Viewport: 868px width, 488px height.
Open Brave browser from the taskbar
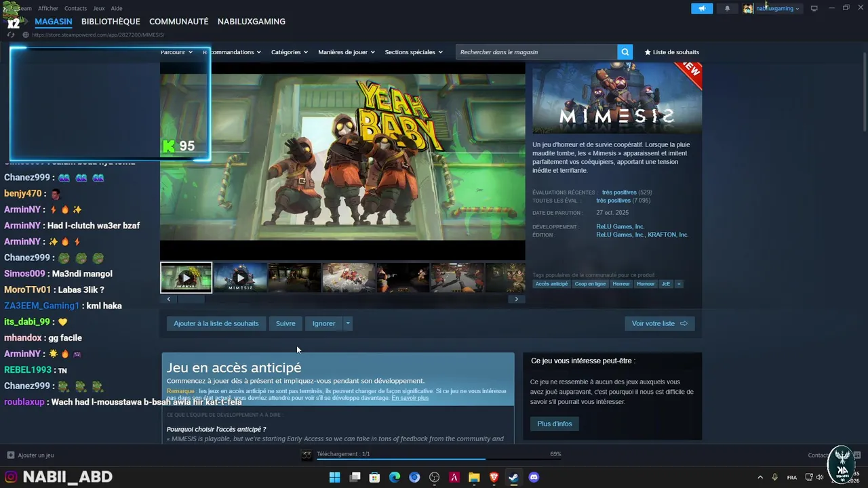coord(494,477)
